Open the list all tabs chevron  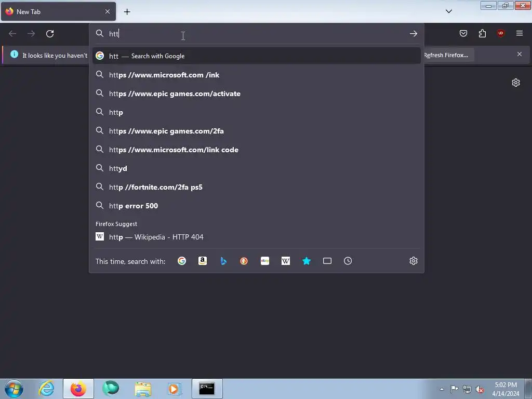coord(448,11)
